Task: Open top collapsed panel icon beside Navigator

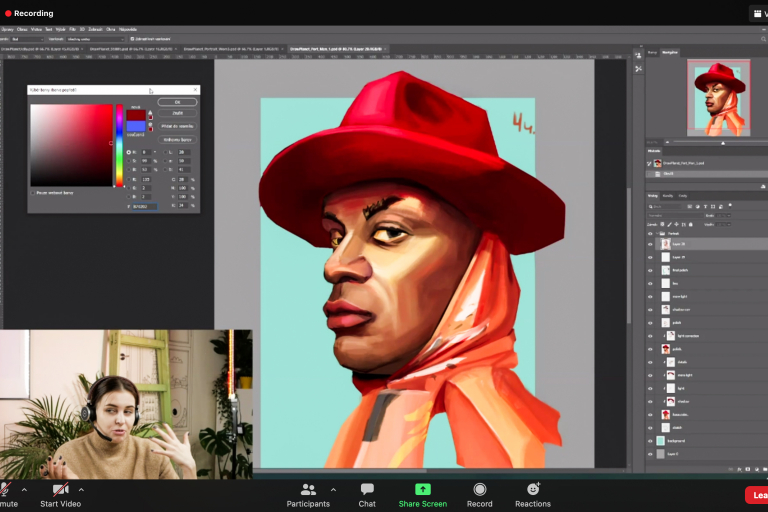Action: pos(638,55)
